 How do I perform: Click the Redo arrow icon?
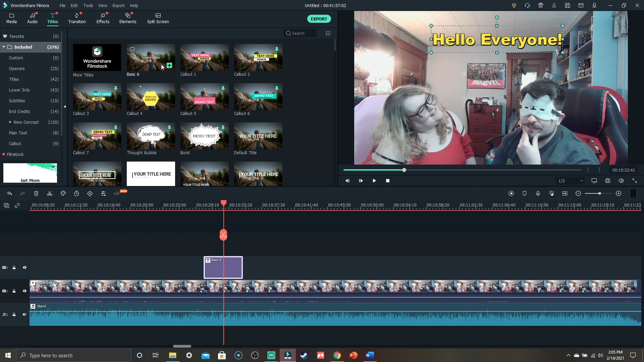click(x=22, y=193)
